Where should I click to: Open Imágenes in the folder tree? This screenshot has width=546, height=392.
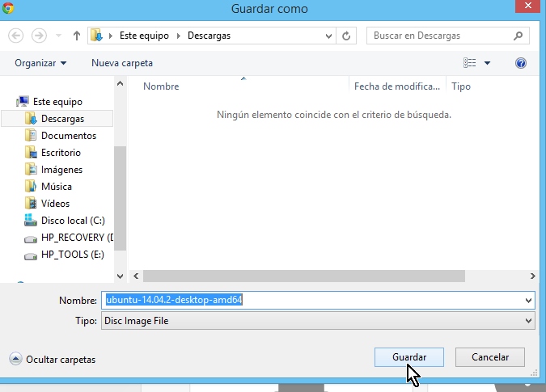(61, 170)
